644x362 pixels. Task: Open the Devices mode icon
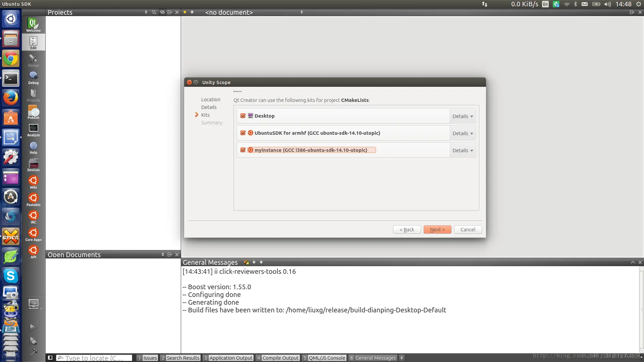(x=33, y=165)
